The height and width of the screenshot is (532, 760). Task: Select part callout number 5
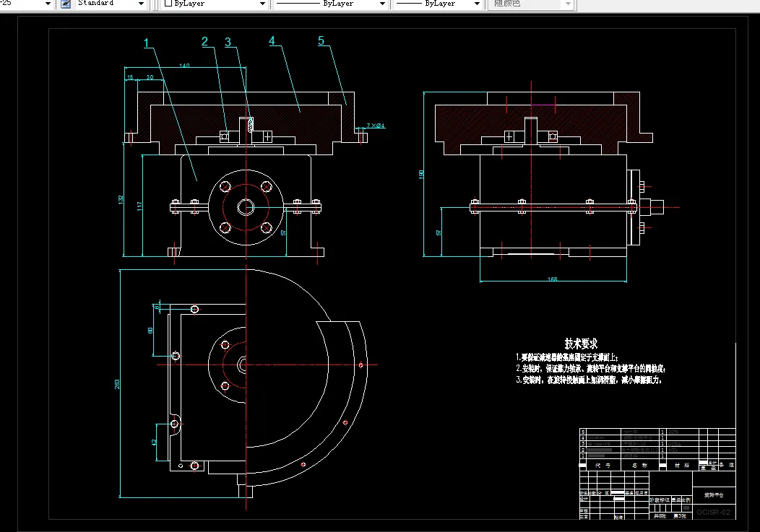(x=321, y=40)
